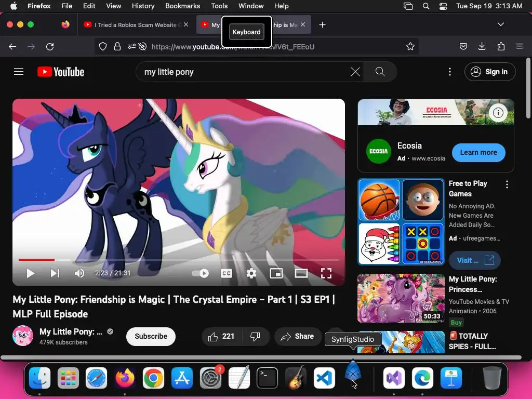Go back to the previous page

coord(12,46)
